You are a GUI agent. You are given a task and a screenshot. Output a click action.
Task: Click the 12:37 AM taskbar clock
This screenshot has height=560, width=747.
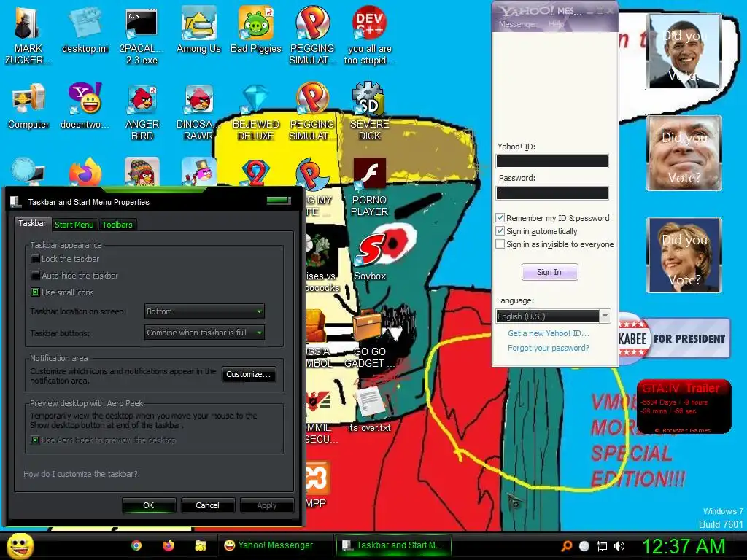coord(684,546)
